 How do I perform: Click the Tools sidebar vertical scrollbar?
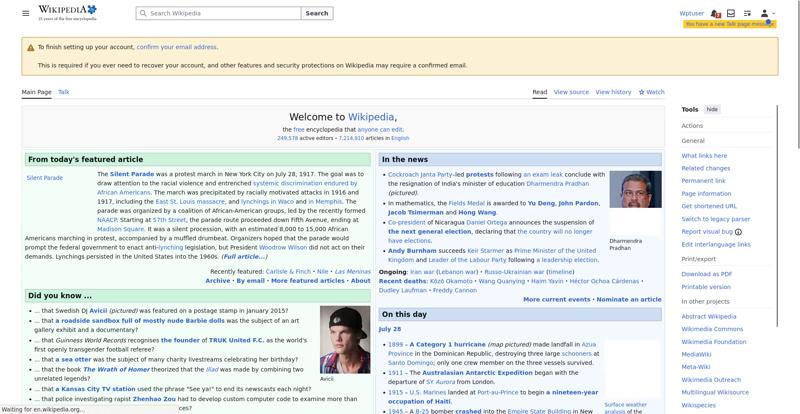(x=777, y=214)
